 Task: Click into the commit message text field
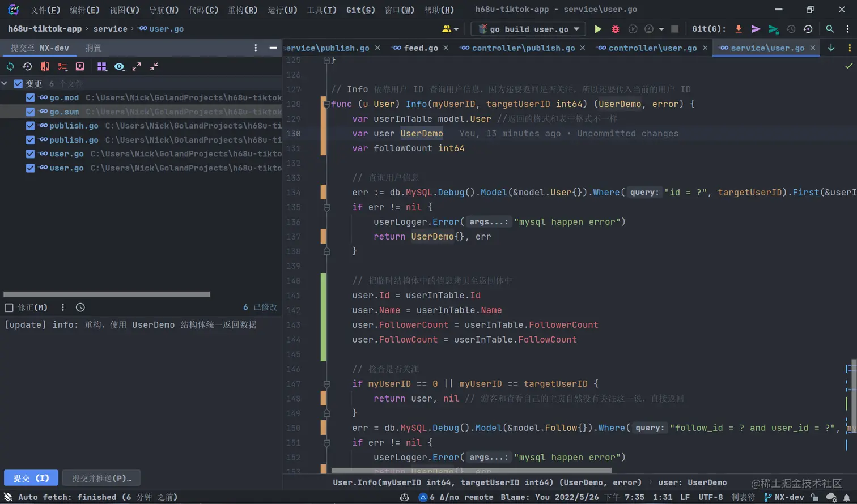tap(141, 393)
